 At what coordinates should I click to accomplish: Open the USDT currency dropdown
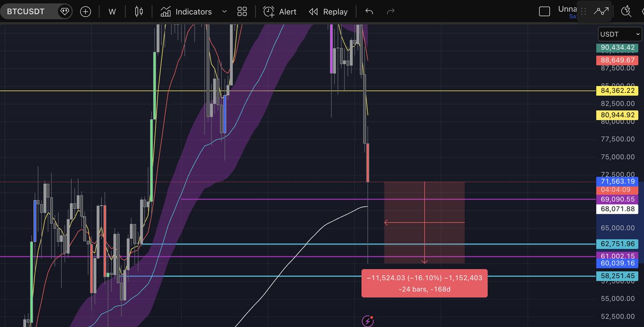[619, 34]
